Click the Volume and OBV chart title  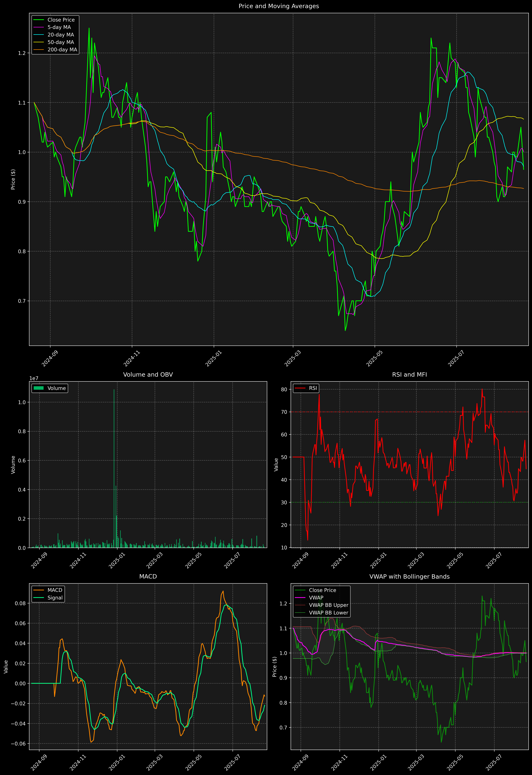coord(148,374)
